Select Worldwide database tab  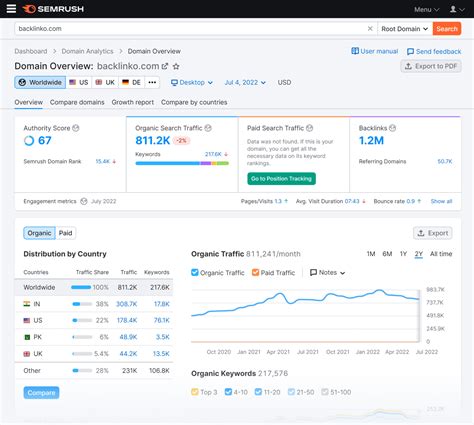pos(40,82)
